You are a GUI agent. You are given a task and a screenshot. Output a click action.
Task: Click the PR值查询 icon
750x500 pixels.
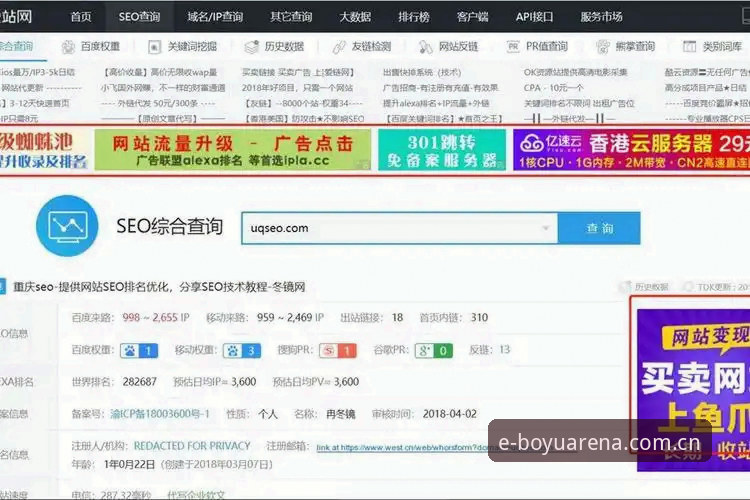click(x=513, y=47)
